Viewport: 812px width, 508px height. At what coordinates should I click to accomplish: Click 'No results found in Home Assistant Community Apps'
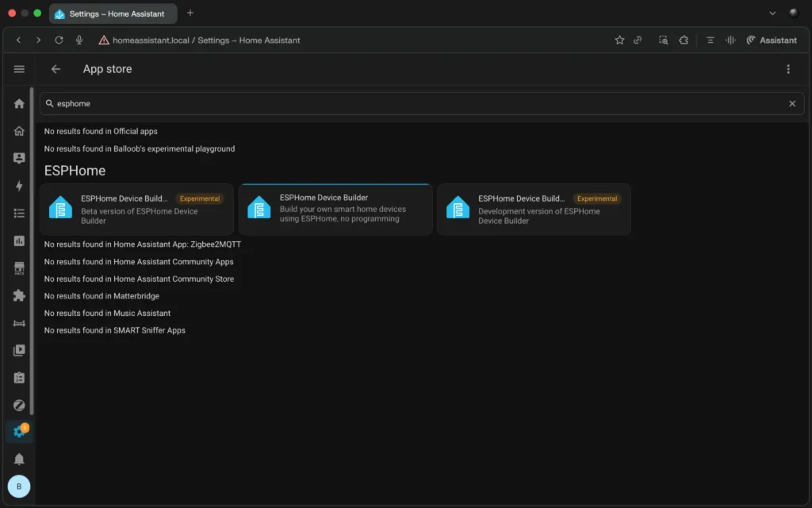139,262
